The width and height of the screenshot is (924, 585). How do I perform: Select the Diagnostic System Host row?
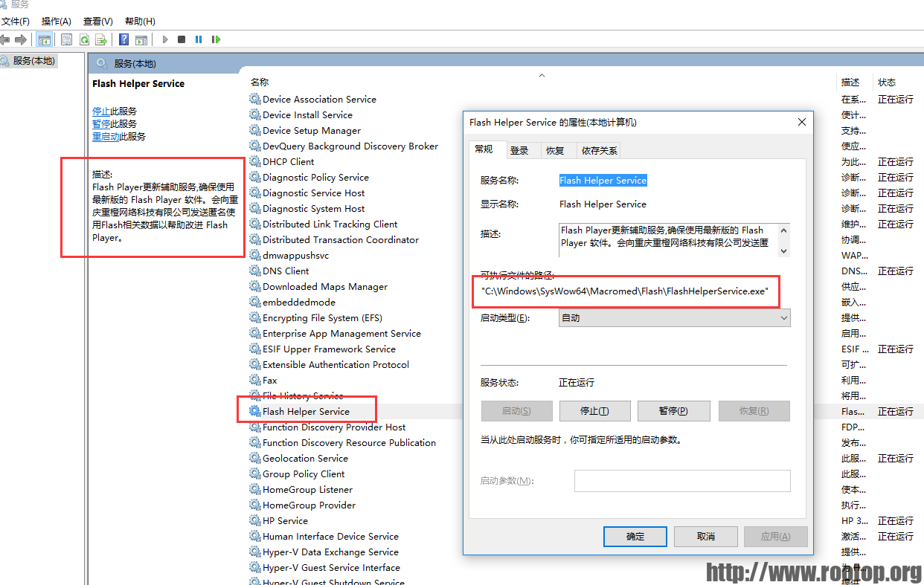click(314, 208)
